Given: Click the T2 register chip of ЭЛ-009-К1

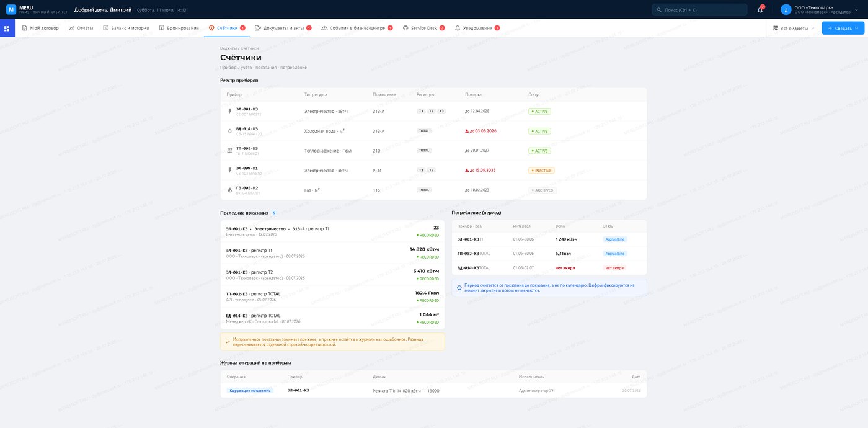Looking at the screenshot, I should [x=431, y=170].
